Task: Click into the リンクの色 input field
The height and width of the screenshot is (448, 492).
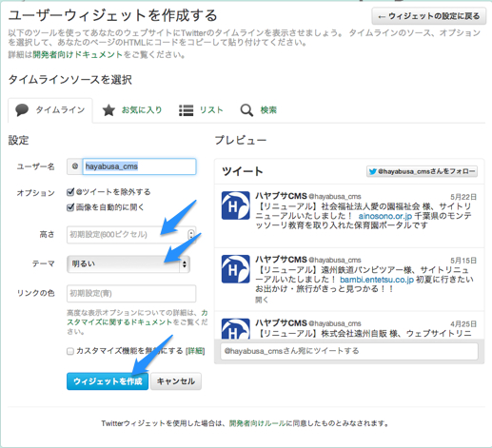Action: click(x=131, y=293)
